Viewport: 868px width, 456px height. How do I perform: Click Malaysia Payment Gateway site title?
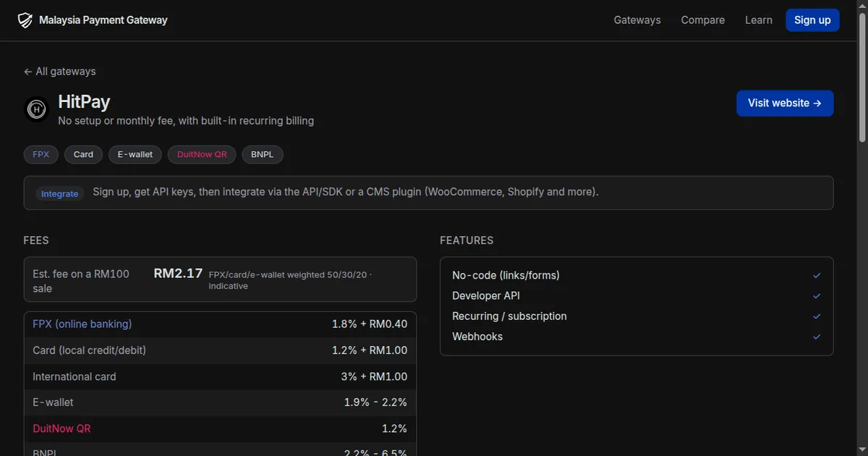click(x=103, y=20)
